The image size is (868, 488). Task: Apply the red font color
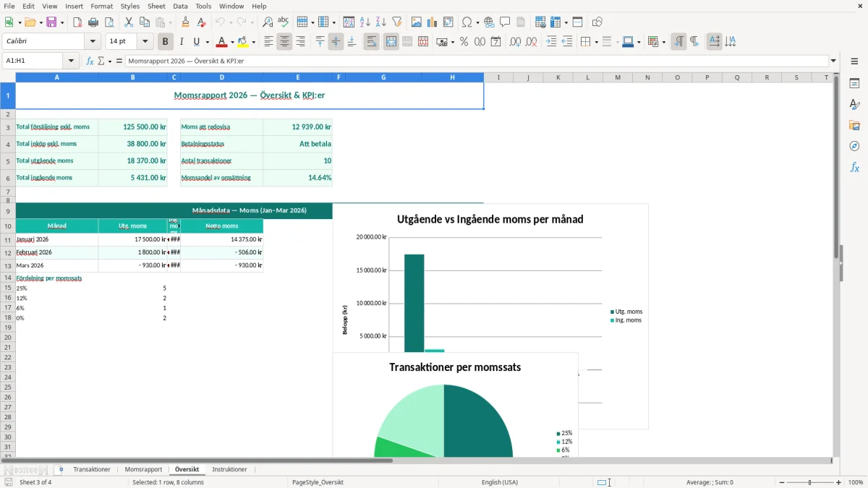pyautogui.click(x=221, y=42)
